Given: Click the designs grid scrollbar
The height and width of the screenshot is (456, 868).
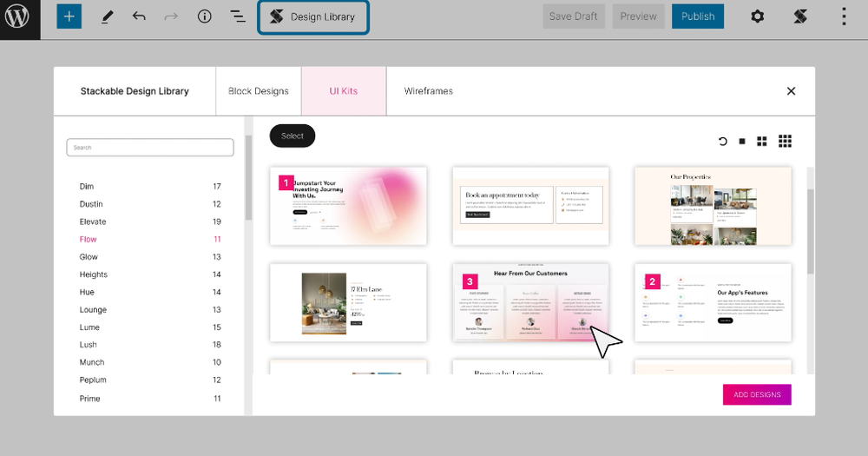Looking at the screenshot, I should pos(811,232).
